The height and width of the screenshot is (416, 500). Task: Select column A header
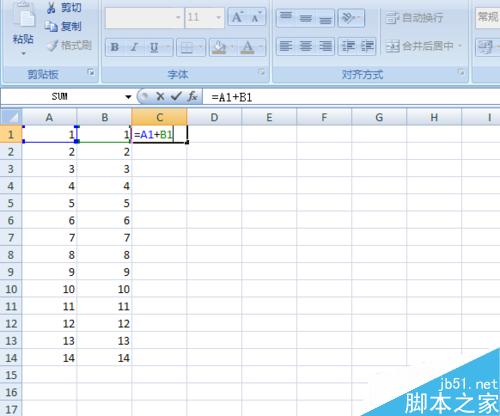click(49, 117)
